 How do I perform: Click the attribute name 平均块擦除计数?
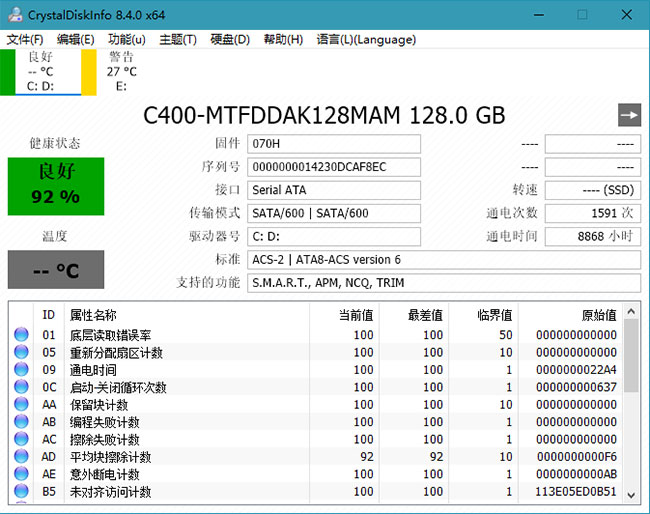[110, 457]
